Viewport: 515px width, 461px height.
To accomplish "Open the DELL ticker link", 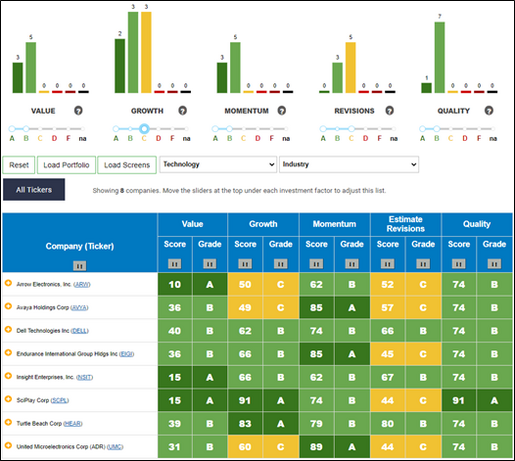I will coord(80,331).
